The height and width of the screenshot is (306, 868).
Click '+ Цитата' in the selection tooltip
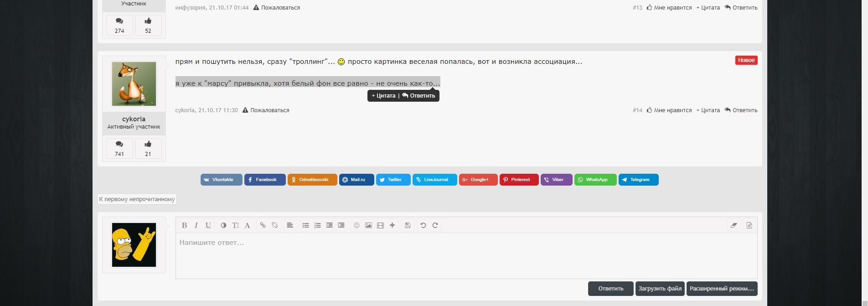[383, 96]
